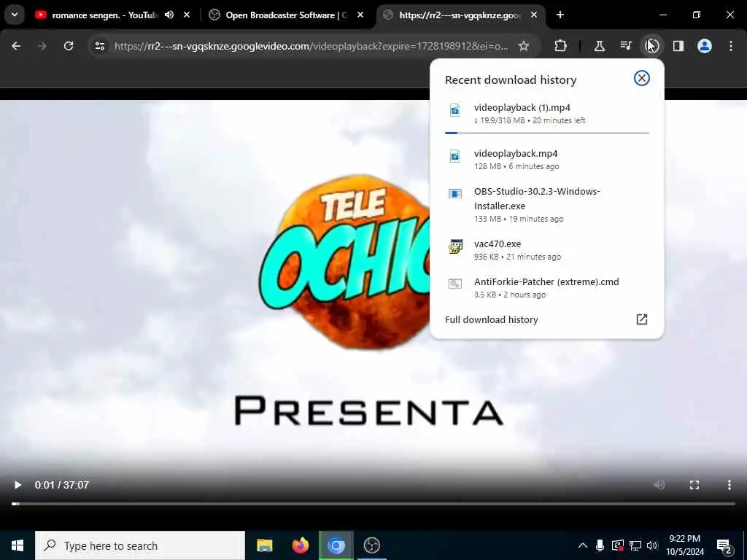Toggle the Downloads toolbar button
747x560 pixels.
click(x=651, y=46)
